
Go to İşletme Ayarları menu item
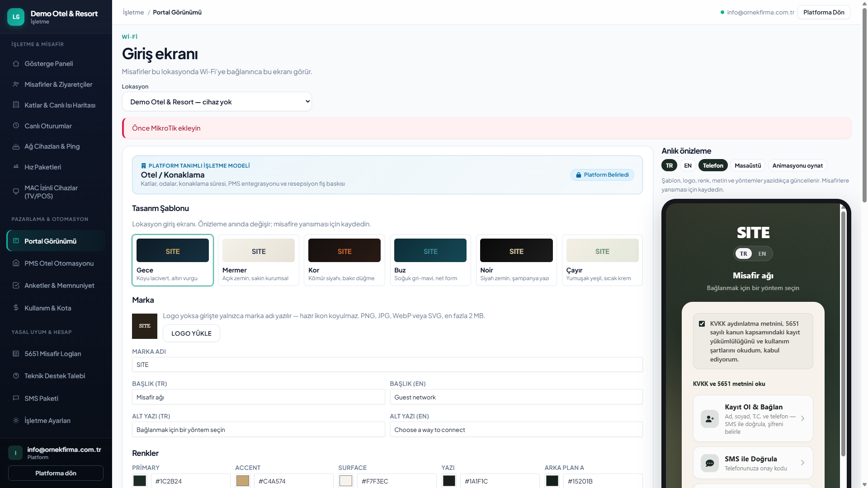[56, 421]
